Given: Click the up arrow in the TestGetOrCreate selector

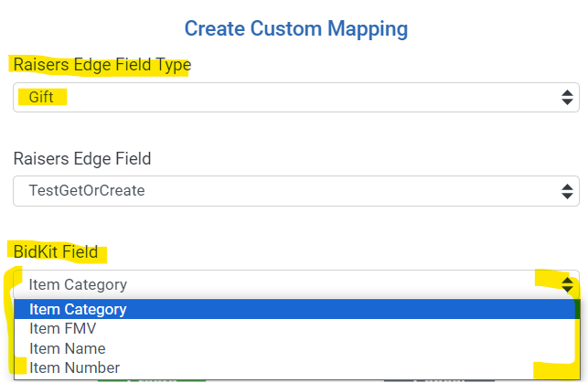Looking at the screenshot, I should [567, 186].
